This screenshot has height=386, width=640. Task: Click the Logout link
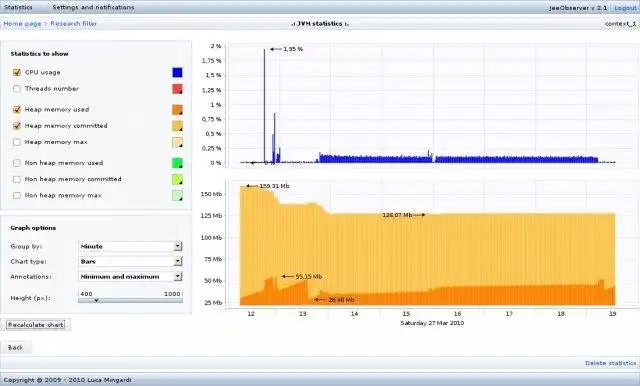tap(625, 8)
